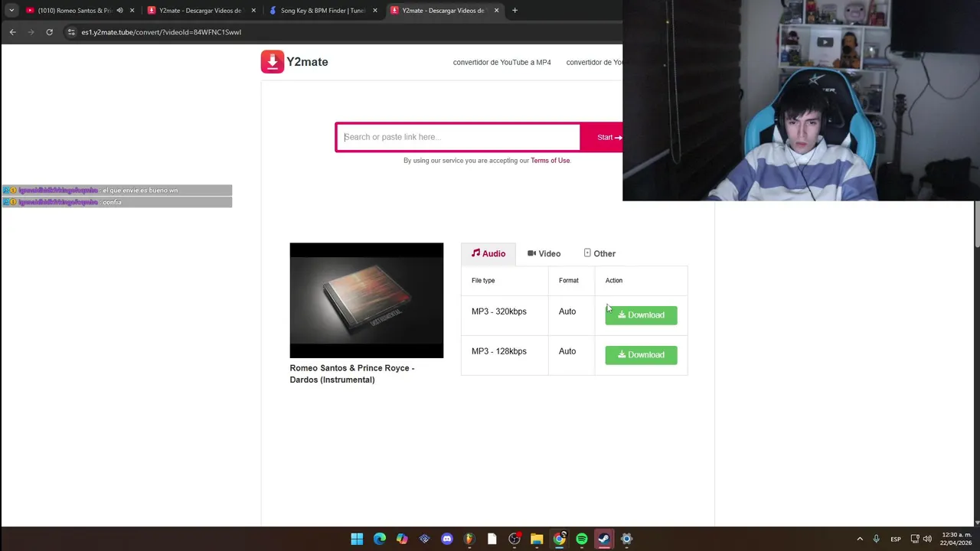Click the Y2mate header title text

pyautogui.click(x=307, y=62)
